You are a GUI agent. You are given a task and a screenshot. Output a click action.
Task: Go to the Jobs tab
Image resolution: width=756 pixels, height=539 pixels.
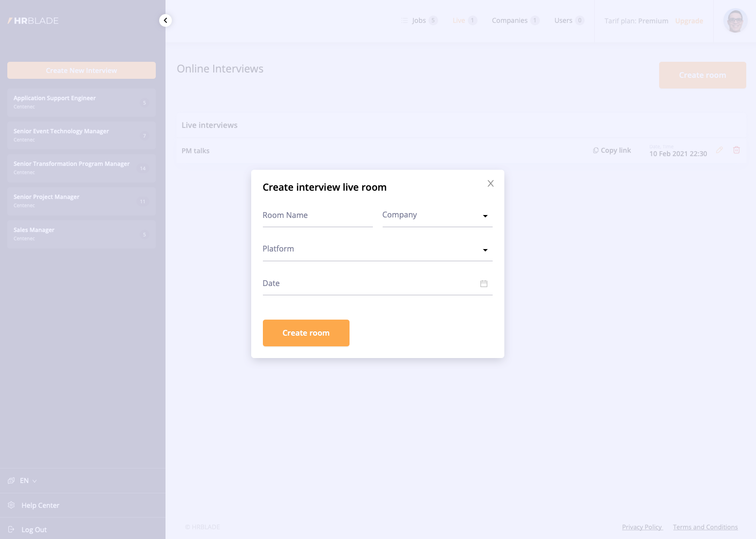point(419,20)
